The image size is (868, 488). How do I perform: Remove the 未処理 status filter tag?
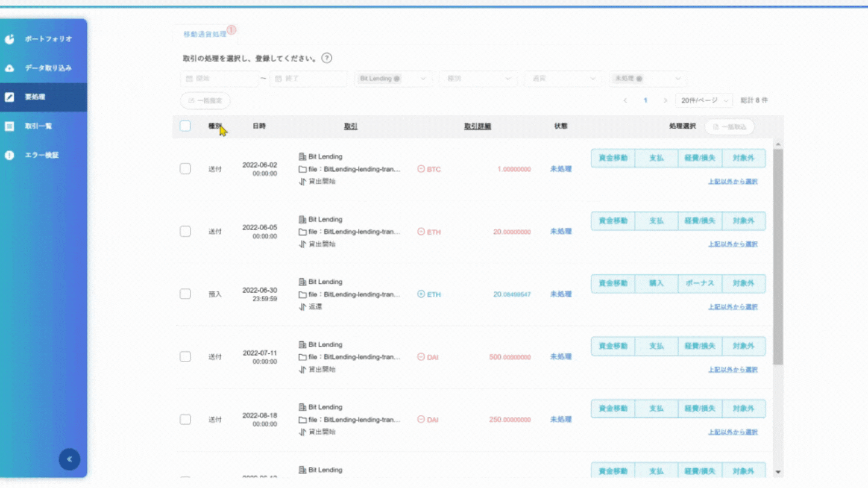[639, 79]
